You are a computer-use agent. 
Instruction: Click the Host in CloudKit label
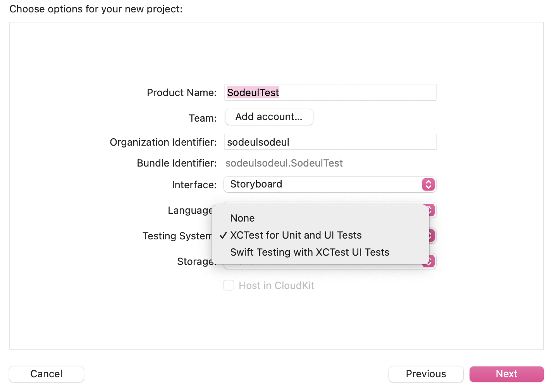(276, 285)
